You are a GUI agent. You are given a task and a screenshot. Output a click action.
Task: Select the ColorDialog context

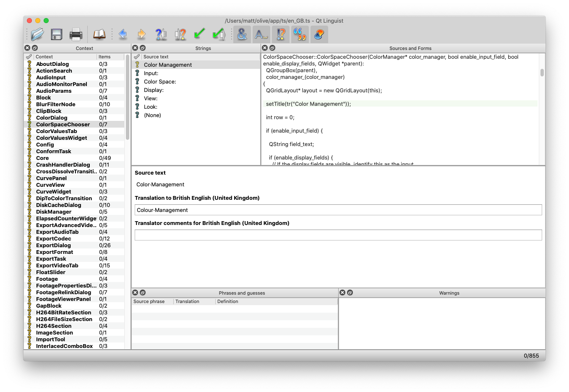coord(74,118)
